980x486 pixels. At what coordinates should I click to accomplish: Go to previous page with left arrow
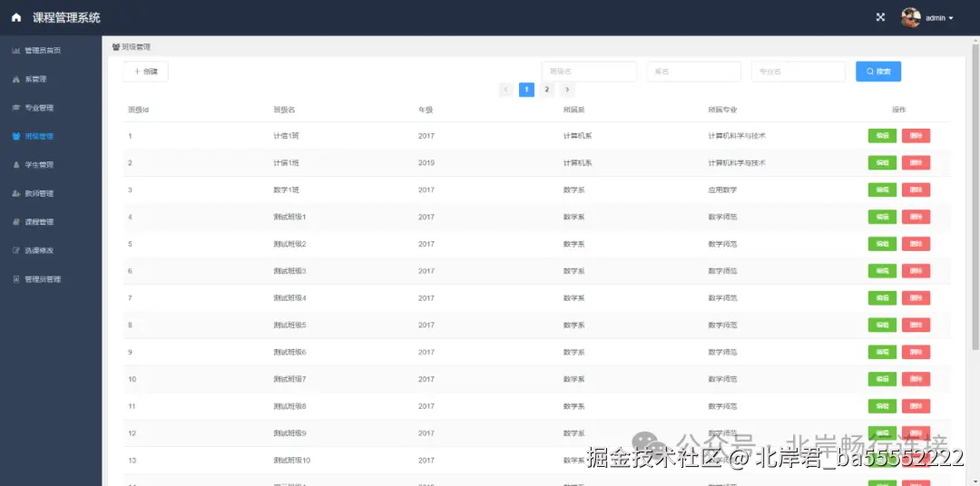[x=506, y=90]
